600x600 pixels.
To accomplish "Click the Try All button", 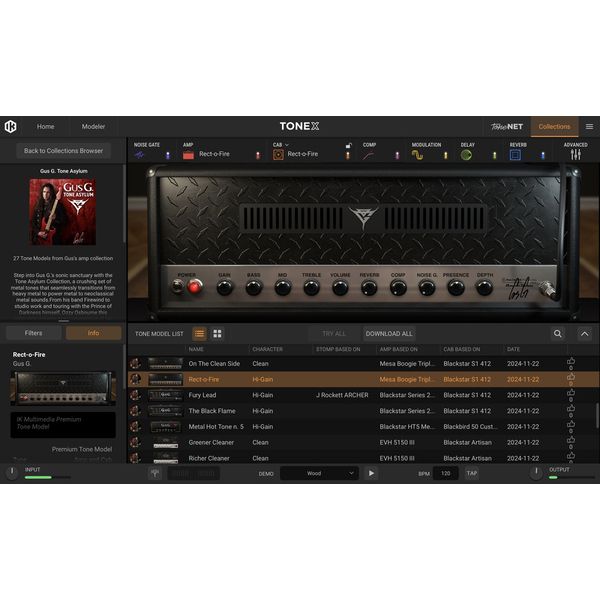I will [334, 334].
